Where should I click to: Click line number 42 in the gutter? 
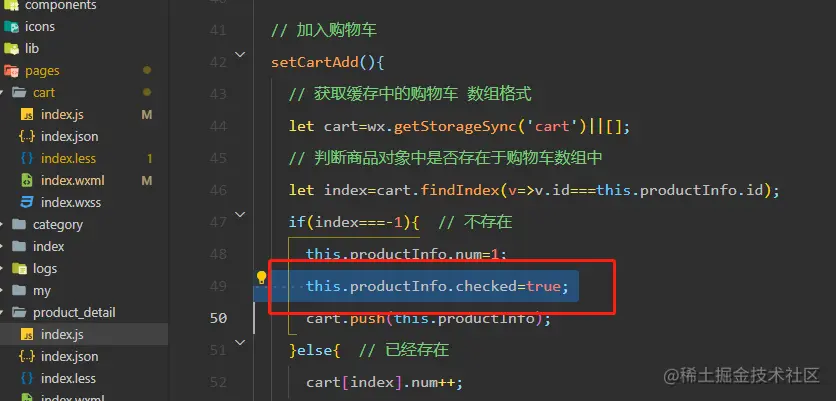coord(218,62)
